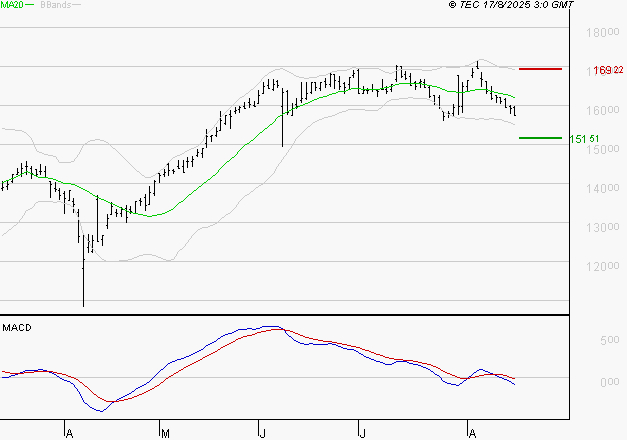Click the MACD 000 axis label
The width and height of the screenshot is (627, 440).
[x=610, y=382]
